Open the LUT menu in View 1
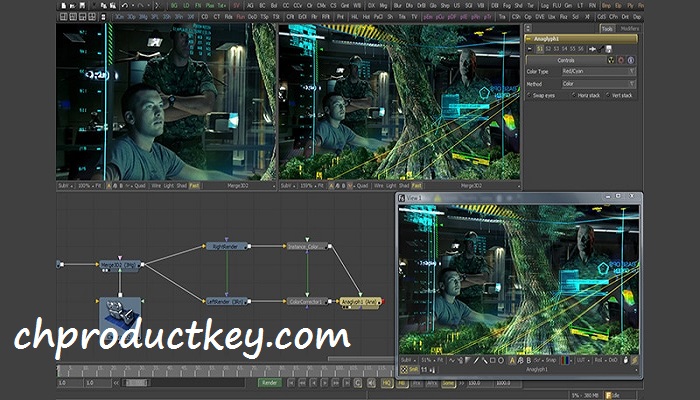 (583, 360)
